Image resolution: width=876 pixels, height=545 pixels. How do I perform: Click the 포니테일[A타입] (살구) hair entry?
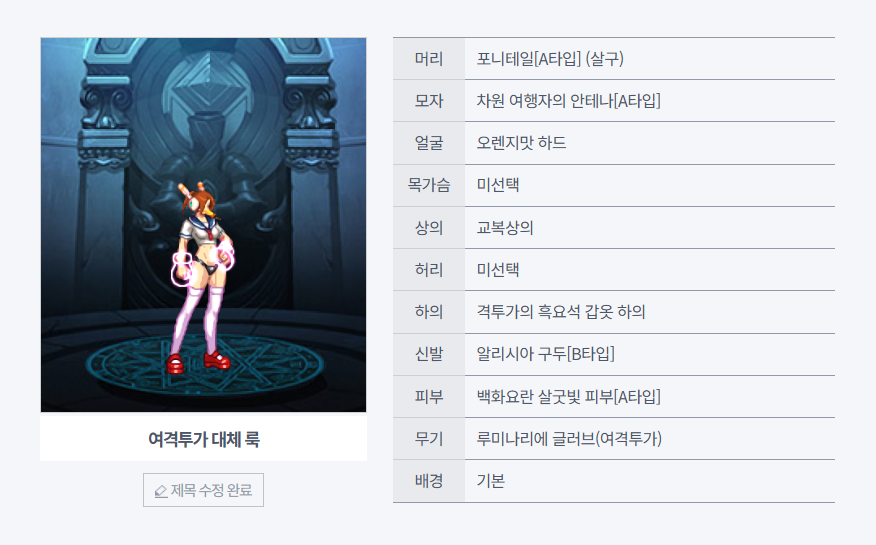point(550,59)
